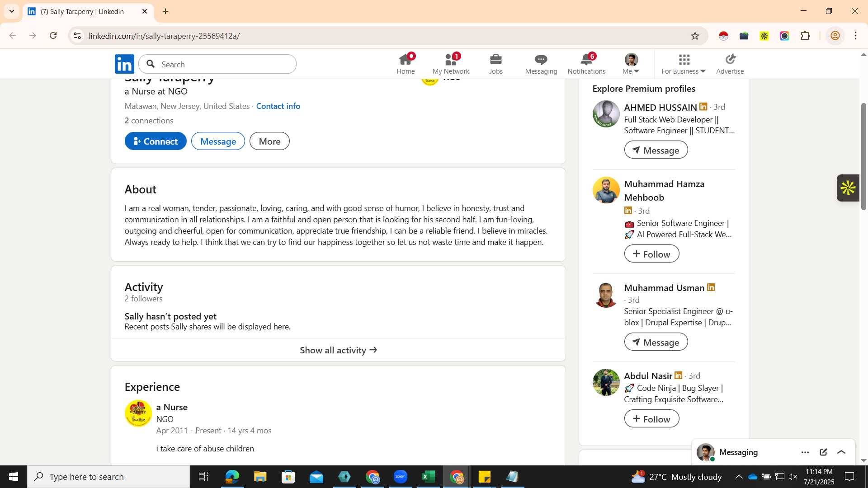
Task: Open the Windows notification center
Action: click(x=850, y=477)
